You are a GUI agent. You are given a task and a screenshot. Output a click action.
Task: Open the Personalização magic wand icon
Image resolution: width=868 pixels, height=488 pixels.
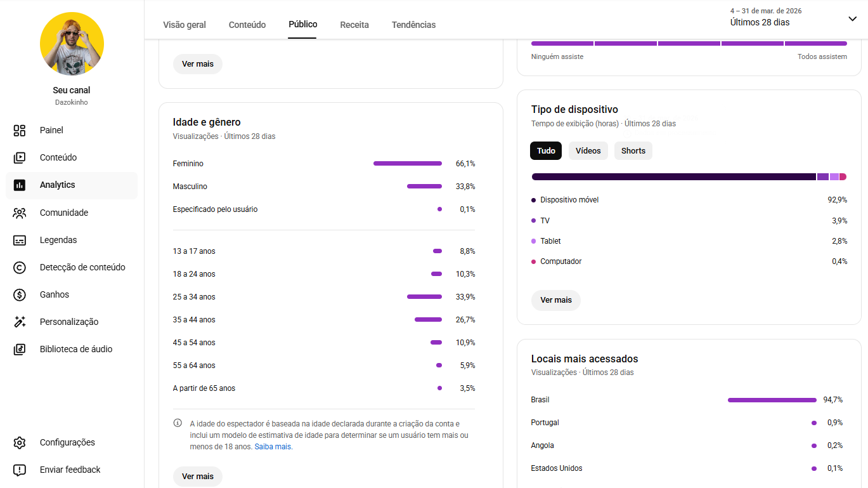click(x=20, y=322)
